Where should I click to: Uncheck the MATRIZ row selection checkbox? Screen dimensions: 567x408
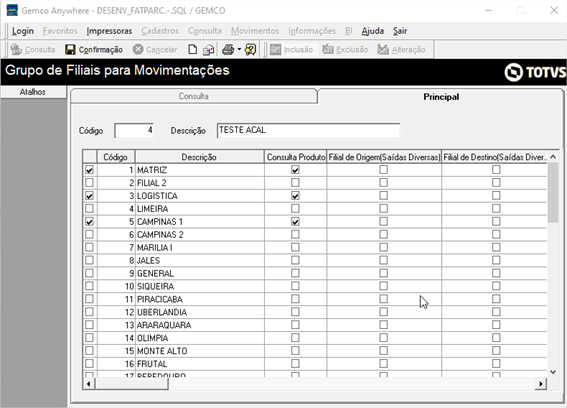pyautogui.click(x=89, y=170)
